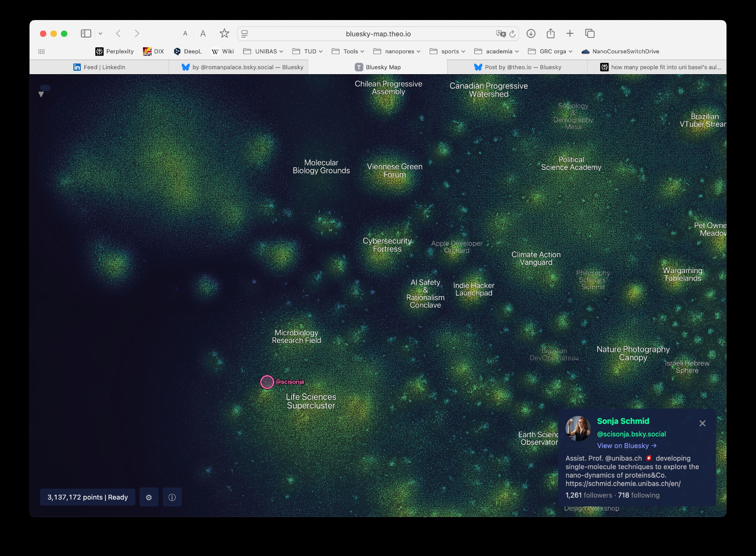
Task: Click the Share icon in toolbar
Action: tap(551, 33)
